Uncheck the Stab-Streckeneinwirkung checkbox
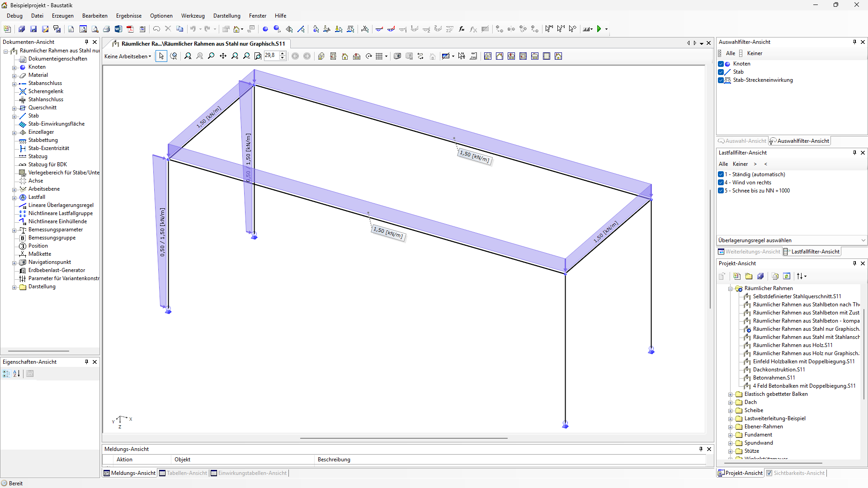 coord(721,80)
